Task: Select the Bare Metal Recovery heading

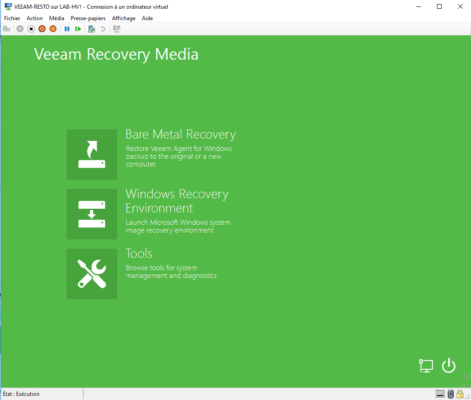Action: click(181, 134)
